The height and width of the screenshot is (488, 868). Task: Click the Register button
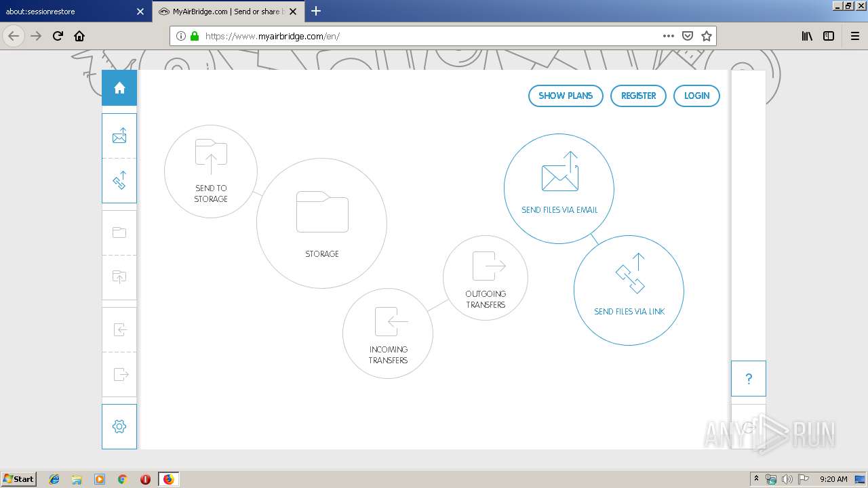(x=639, y=96)
